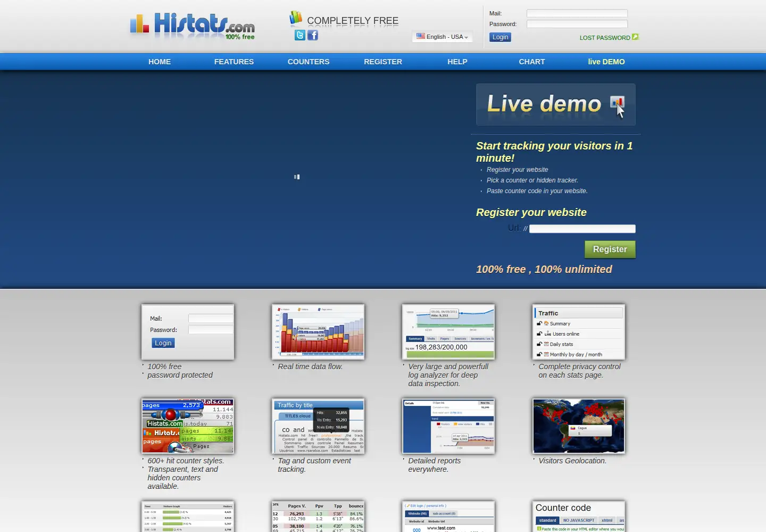766x532 pixels.
Task: Open the live DEMO menu item
Action: point(606,62)
